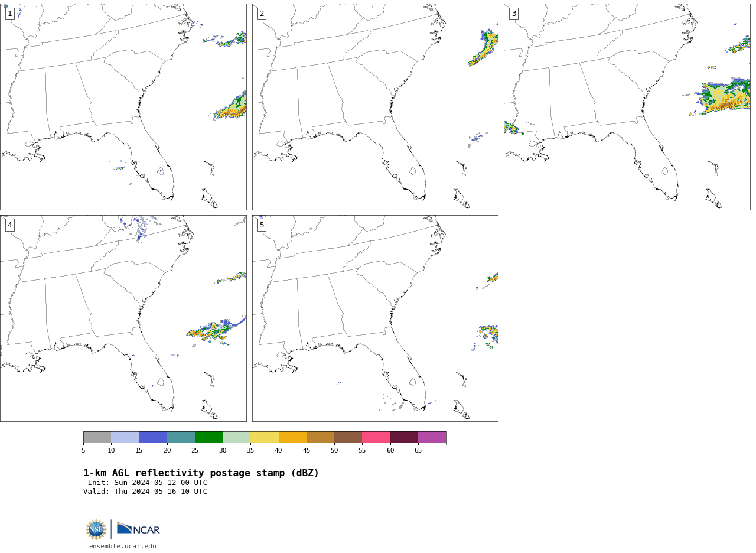Click the '1-km AGL reflectivity postage stamp (dBZ)' title
Viewport: 756px width, 553px height.
coord(201,473)
